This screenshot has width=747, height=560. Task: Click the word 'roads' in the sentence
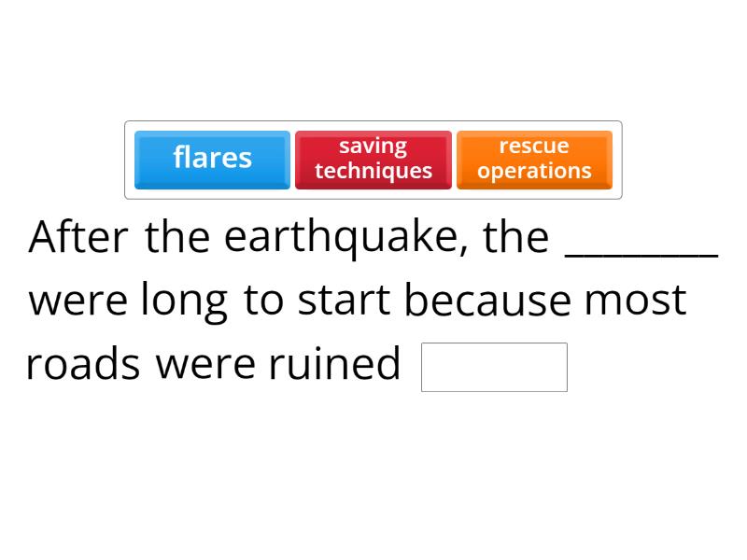[80, 362]
